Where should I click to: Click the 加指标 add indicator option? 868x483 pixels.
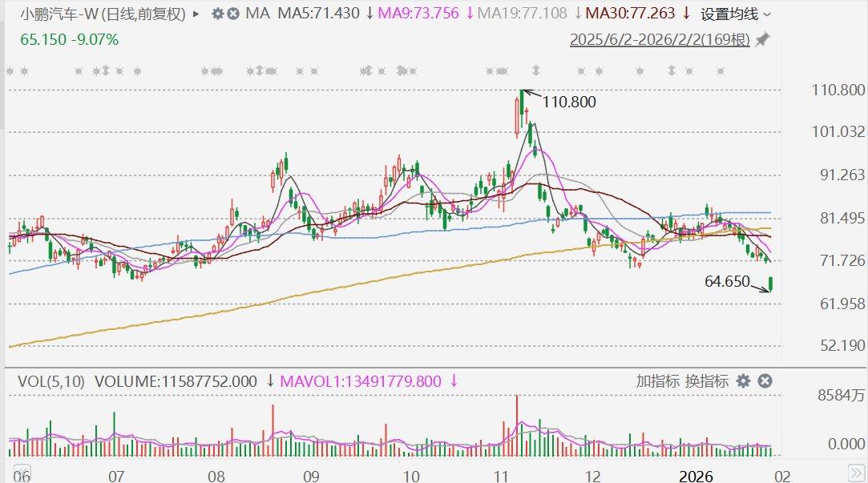tap(658, 381)
